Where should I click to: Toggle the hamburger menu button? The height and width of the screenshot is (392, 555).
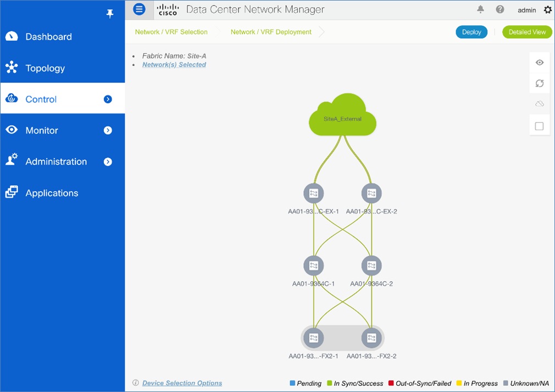(x=139, y=9)
